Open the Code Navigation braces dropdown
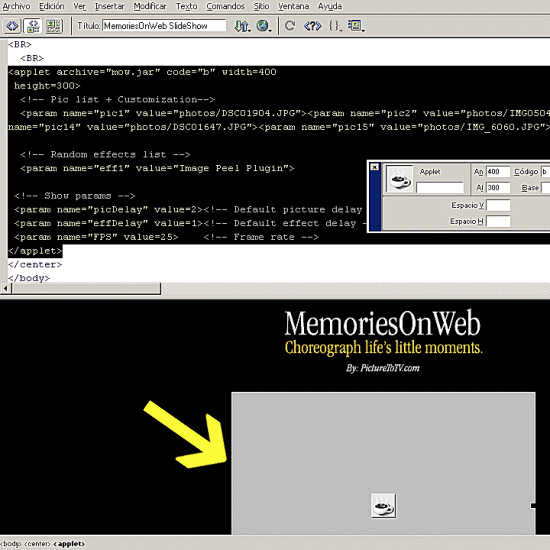 pyautogui.click(x=335, y=26)
